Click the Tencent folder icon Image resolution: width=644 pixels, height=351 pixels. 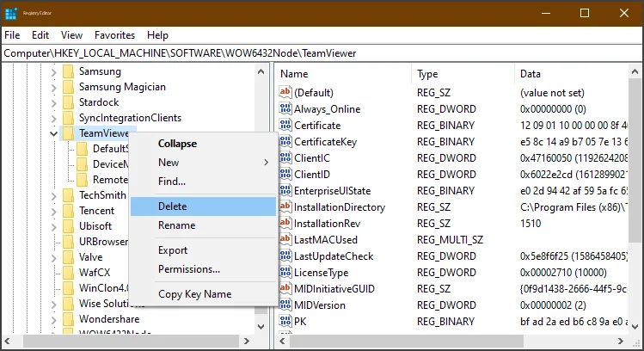tap(68, 211)
